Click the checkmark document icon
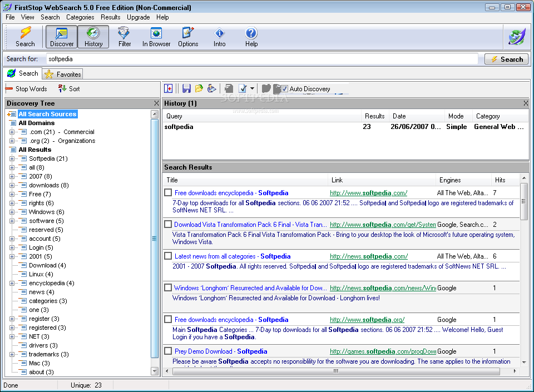Image resolution: width=534 pixels, height=392 pixels. 243,88
